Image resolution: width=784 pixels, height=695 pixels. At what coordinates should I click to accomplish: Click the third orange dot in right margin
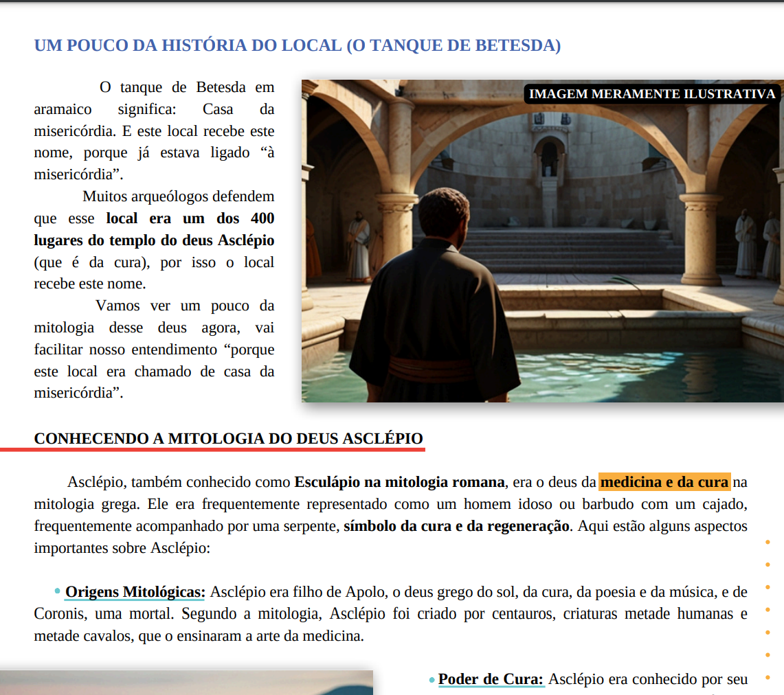pos(768,589)
